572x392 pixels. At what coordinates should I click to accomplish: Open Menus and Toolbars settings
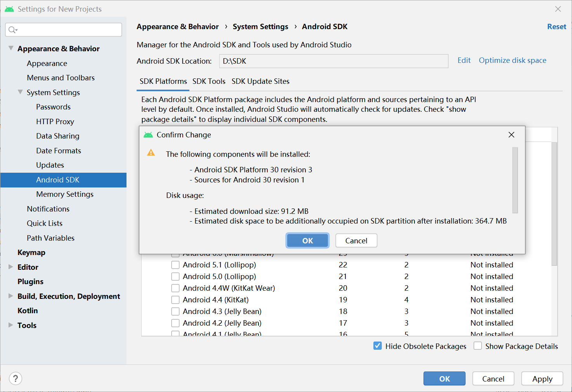(x=61, y=78)
